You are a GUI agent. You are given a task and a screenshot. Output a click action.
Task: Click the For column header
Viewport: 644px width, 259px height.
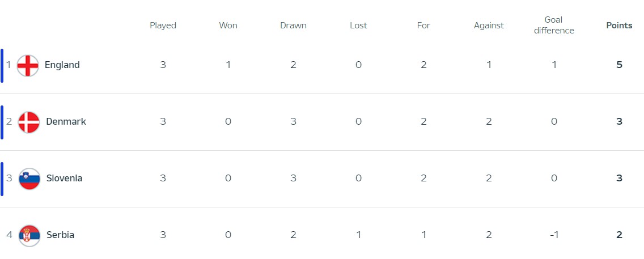pos(423,26)
